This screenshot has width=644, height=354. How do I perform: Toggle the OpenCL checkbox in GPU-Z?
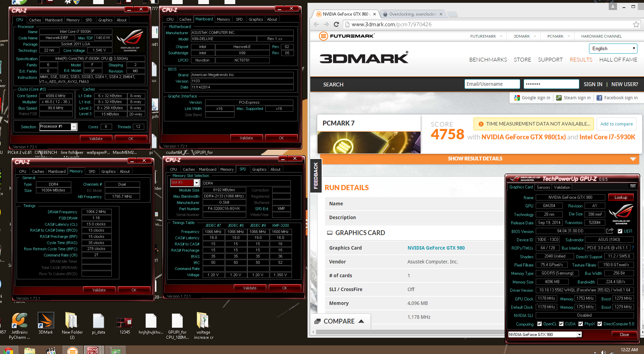[x=539, y=324]
